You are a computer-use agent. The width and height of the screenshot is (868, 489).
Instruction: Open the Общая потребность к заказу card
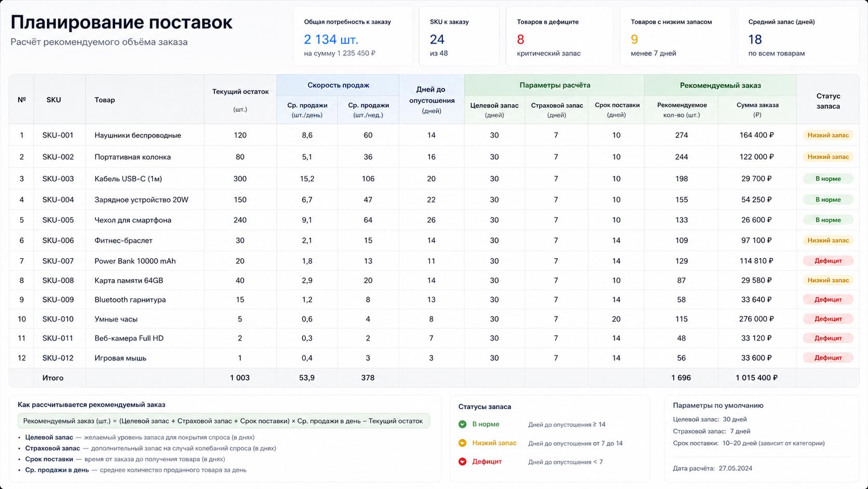352,36
